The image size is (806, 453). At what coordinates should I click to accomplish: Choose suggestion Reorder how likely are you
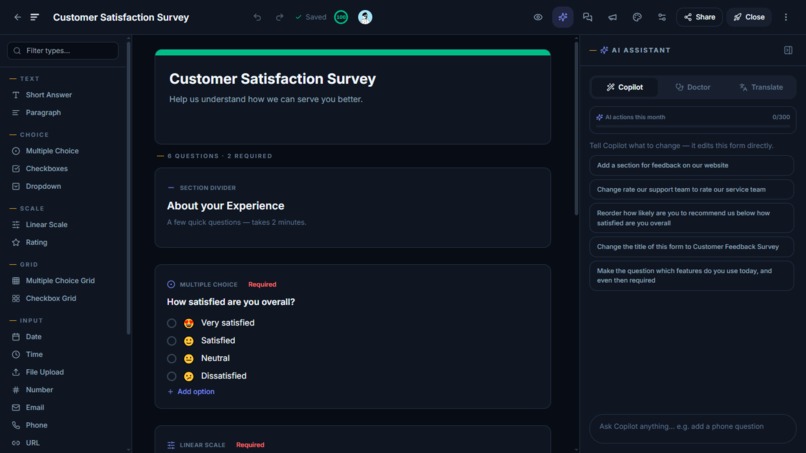[691, 218]
